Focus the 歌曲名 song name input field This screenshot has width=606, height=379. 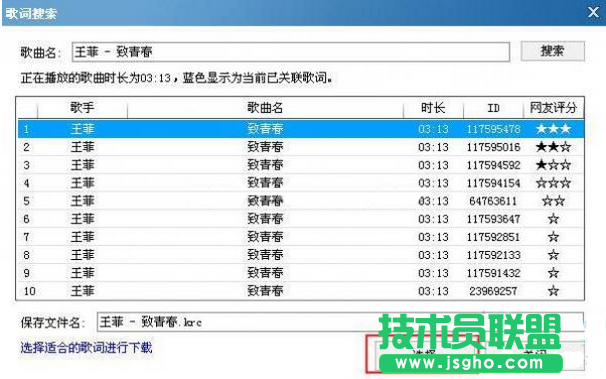point(291,52)
